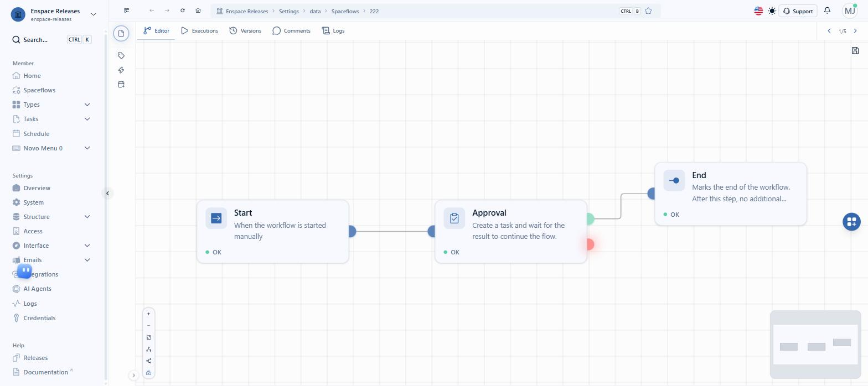868x386 pixels.
Task: Click Settings in the breadcrumb
Action: tap(289, 11)
